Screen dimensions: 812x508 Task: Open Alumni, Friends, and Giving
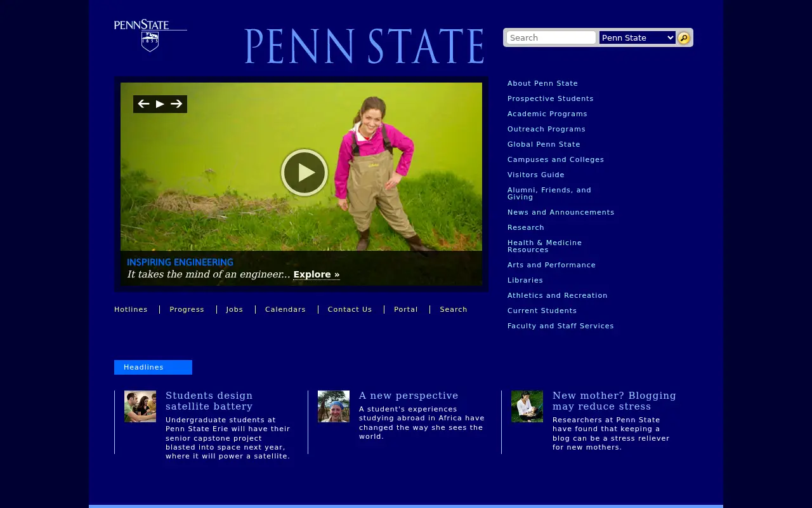point(549,194)
